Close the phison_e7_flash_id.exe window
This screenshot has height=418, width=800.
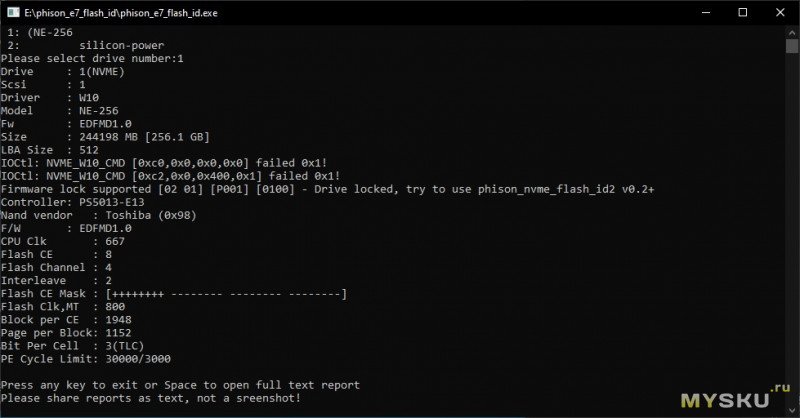780,13
